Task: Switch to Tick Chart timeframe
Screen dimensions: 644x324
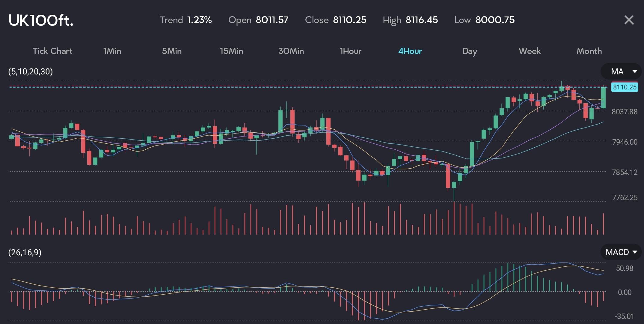Action: (52, 51)
